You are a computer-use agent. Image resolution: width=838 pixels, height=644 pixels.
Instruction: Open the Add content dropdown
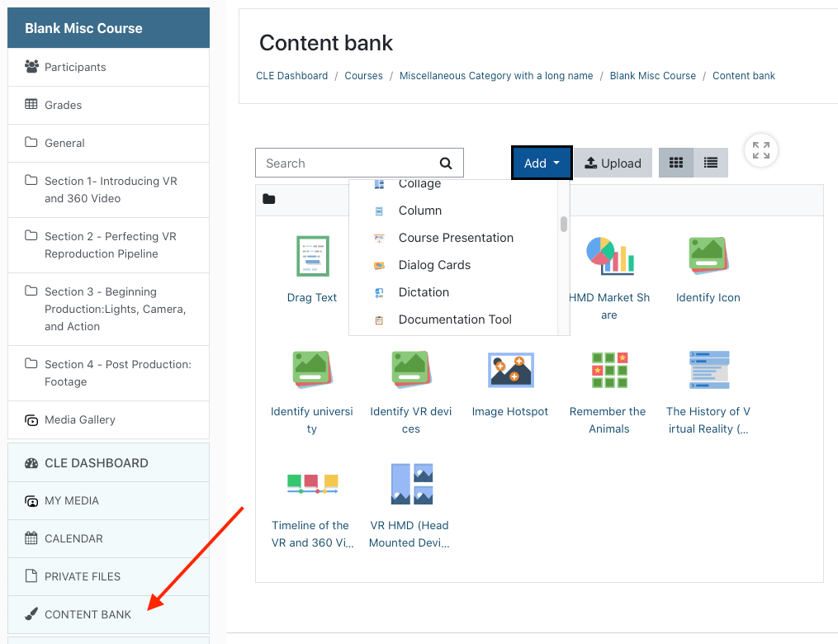point(542,163)
